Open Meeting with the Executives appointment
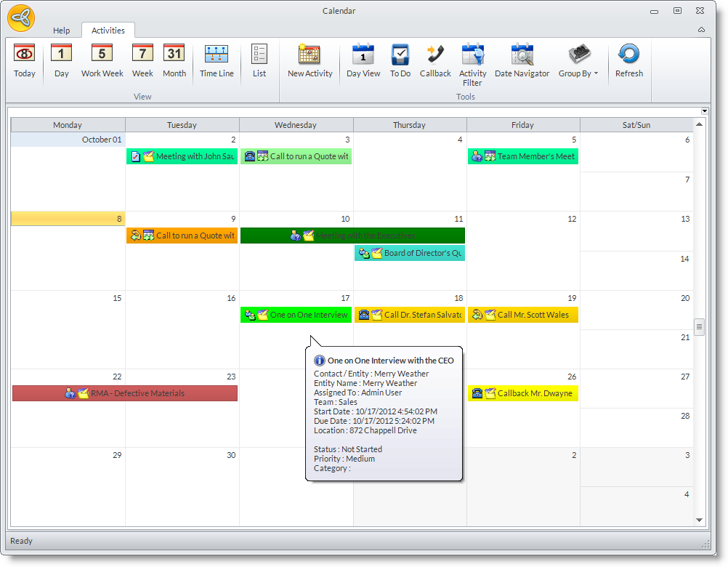The height and width of the screenshot is (567, 728). (x=352, y=236)
